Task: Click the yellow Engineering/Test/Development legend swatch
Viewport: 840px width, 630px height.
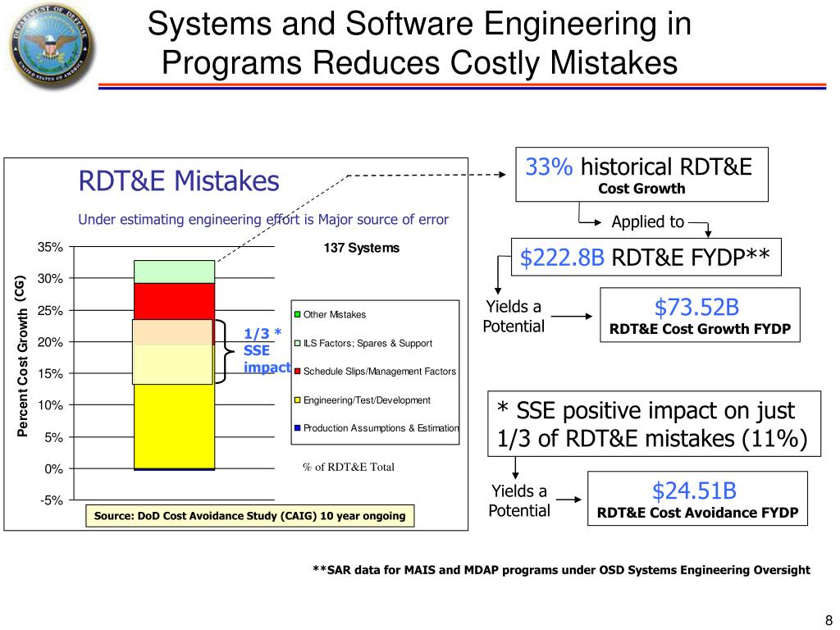Action: pyautogui.click(x=297, y=400)
